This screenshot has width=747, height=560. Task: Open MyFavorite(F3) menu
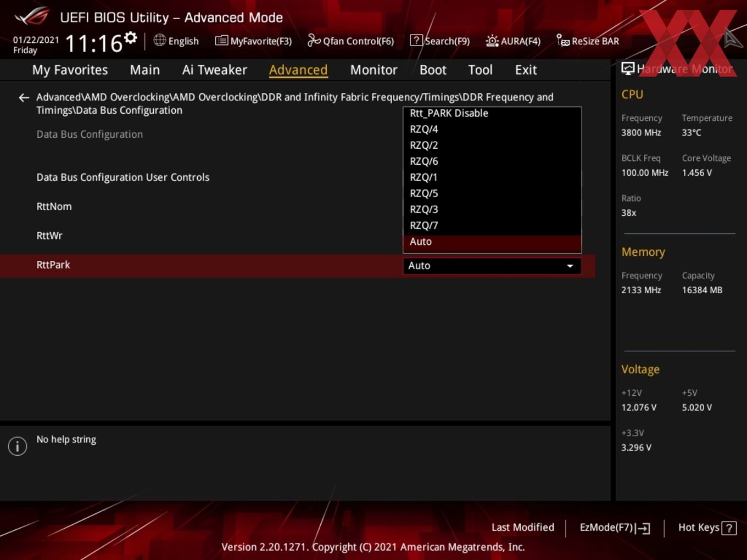point(253,41)
